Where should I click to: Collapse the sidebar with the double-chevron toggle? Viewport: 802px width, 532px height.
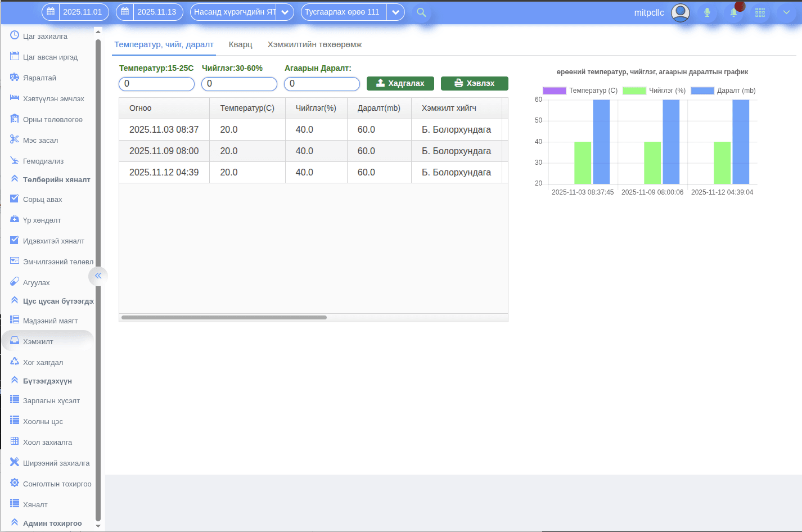[x=98, y=276]
